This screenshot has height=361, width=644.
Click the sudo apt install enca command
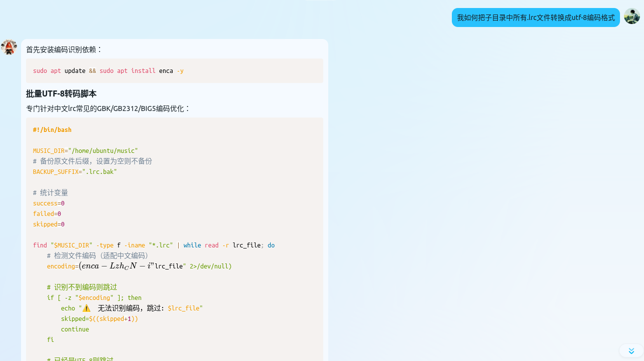click(108, 71)
